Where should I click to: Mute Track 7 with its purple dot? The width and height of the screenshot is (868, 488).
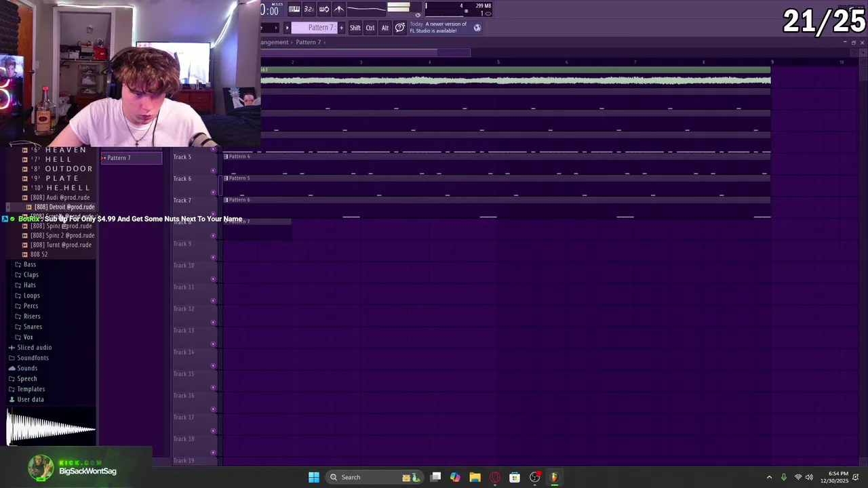(x=214, y=214)
